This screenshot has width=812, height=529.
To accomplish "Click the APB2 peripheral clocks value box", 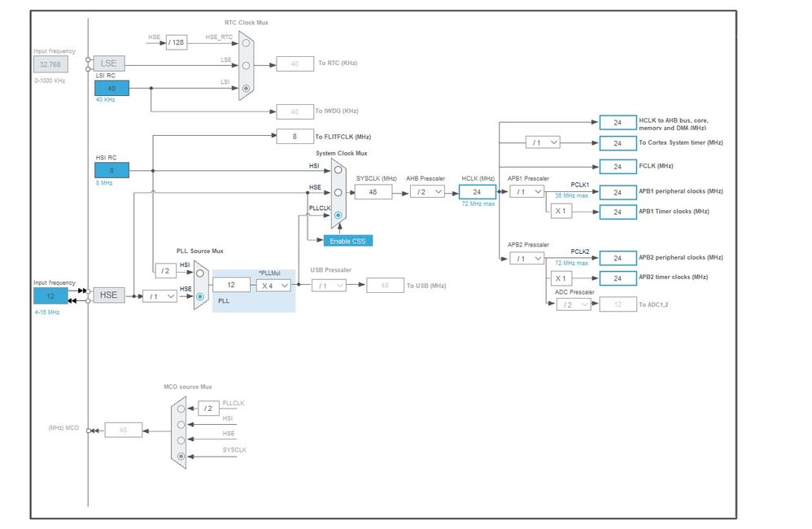I will (618, 258).
